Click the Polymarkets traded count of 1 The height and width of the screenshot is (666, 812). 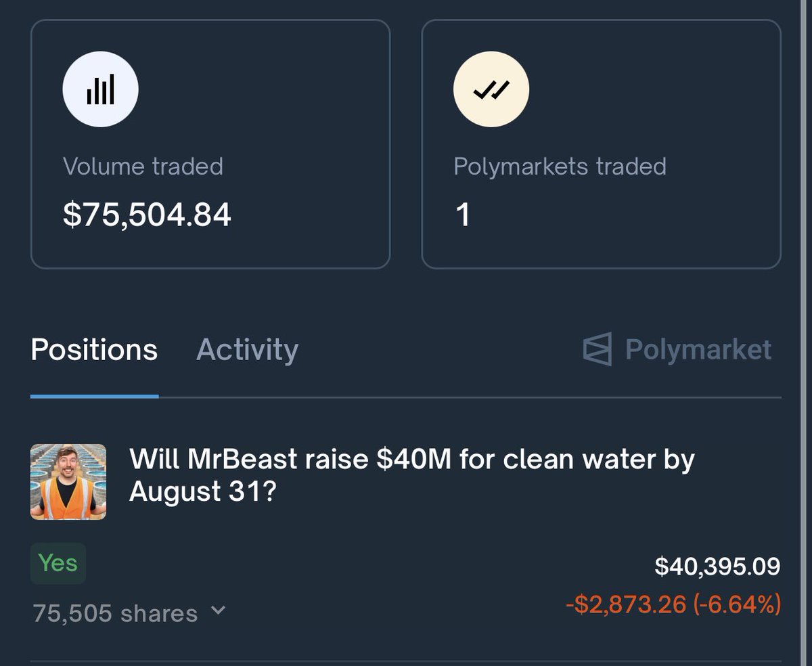pyautogui.click(x=463, y=215)
